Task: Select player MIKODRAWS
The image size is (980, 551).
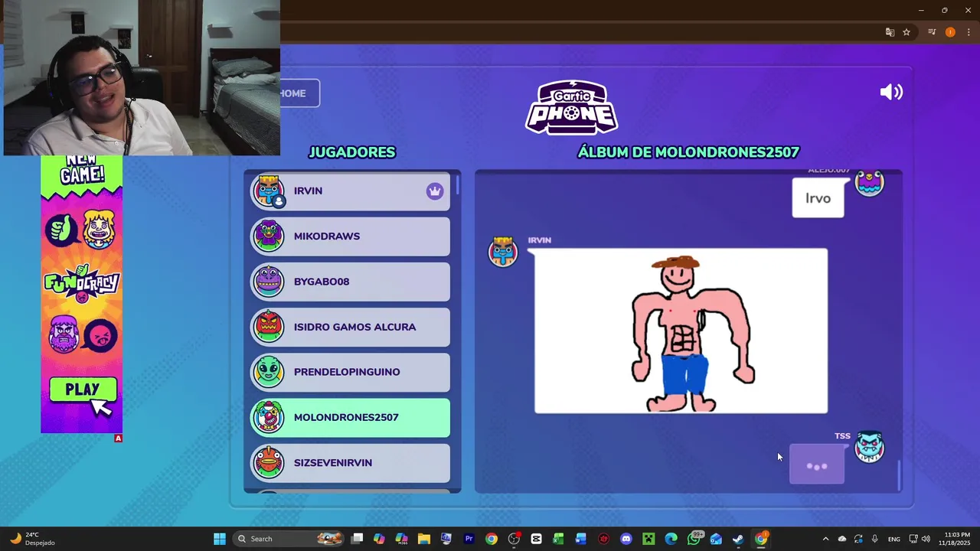Action: click(351, 236)
